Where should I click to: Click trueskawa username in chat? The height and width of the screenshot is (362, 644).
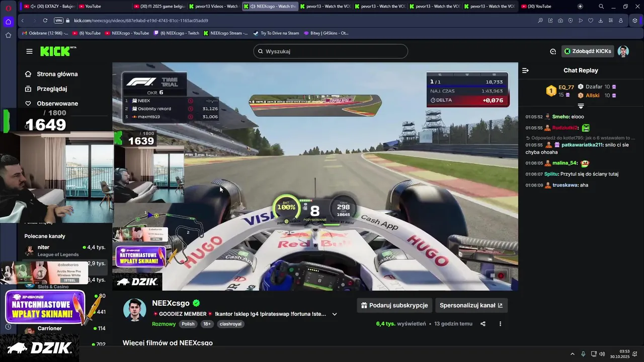pyautogui.click(x=565, y=185)
